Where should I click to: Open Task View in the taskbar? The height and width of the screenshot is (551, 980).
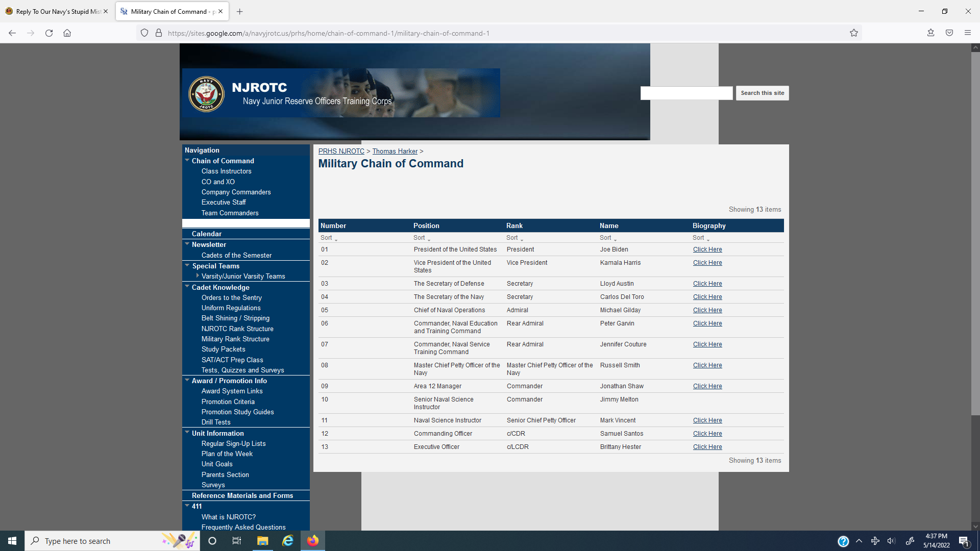(237, 541)
